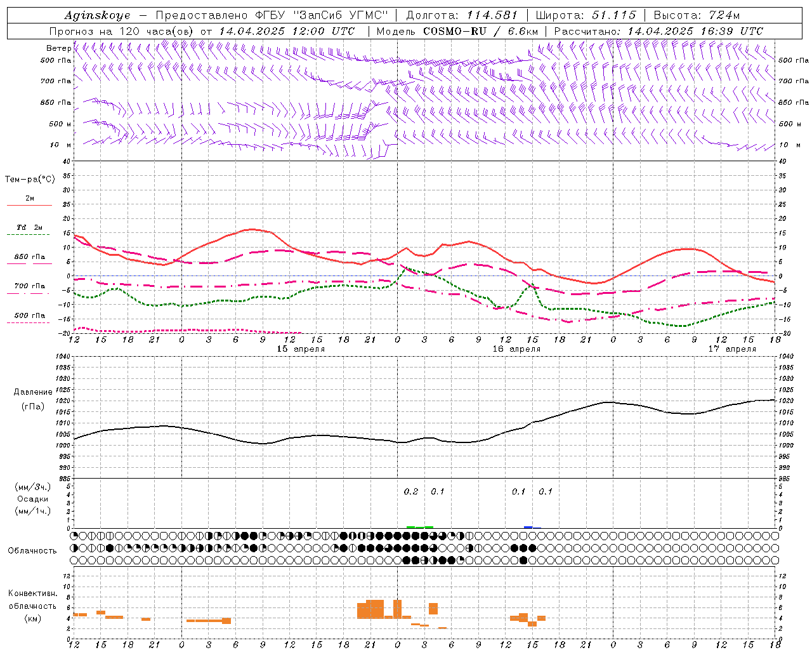Click the "Ветер" wind panel label
The image size is (812, 650).
click(59, 48)
